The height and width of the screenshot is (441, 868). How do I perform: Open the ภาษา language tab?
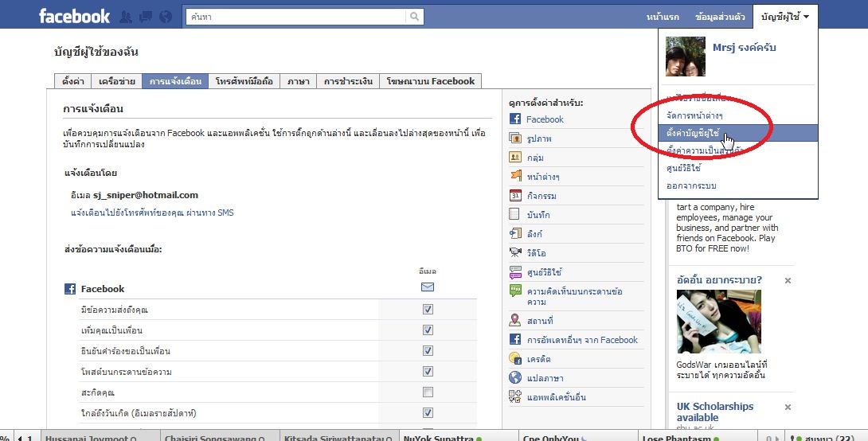[299, 81]
